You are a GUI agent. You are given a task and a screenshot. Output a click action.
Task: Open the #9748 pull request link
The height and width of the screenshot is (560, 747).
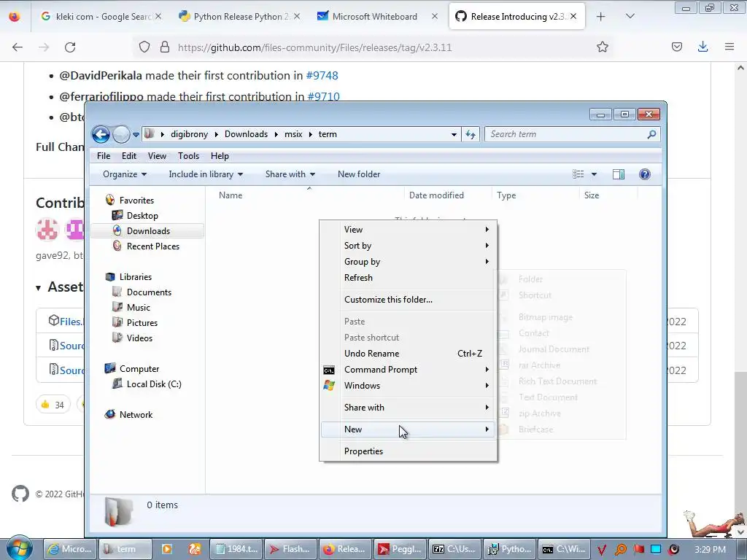(322, 75)
